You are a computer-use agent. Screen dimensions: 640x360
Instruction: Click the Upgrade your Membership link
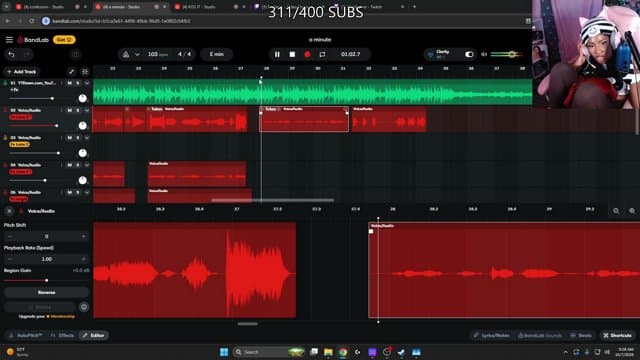pos(47,316)
